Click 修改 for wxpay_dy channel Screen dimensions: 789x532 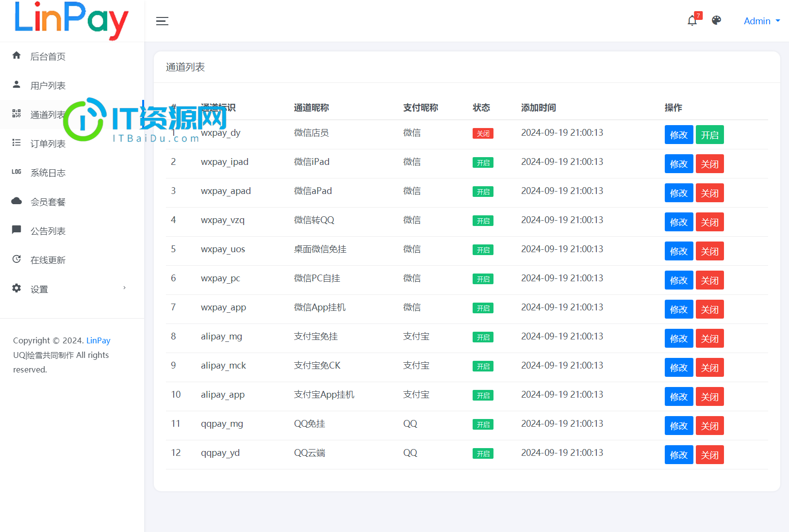679,135
